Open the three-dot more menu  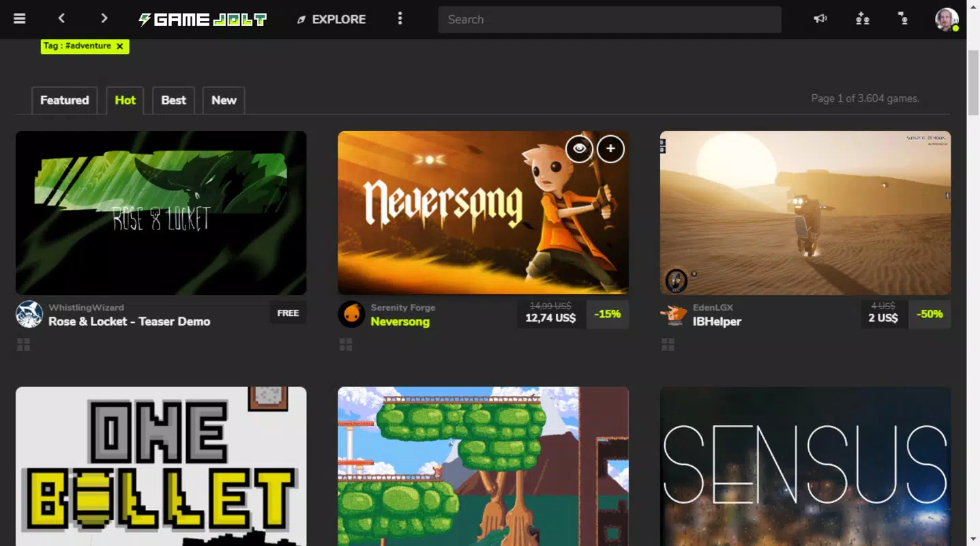[400, 19]
